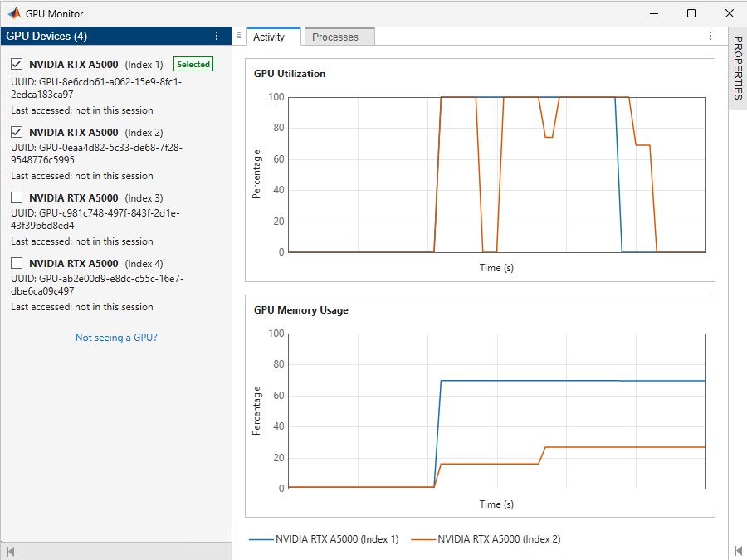Click the Time (s) label of memory chart

click(496, 504)
